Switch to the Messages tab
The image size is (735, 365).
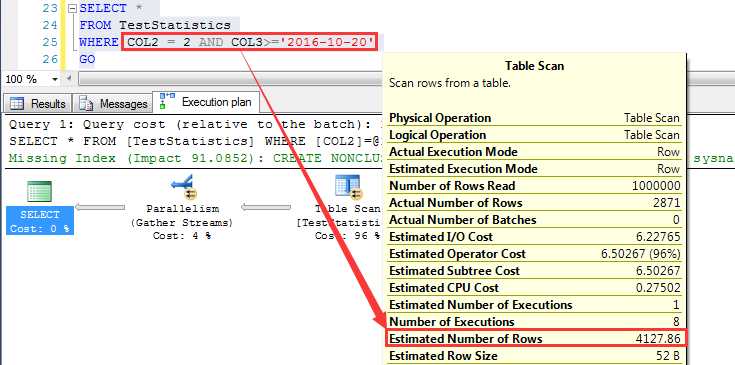coord(113,103)
